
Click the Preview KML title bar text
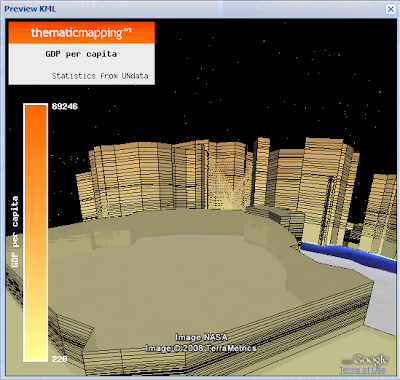coord(30,9)
